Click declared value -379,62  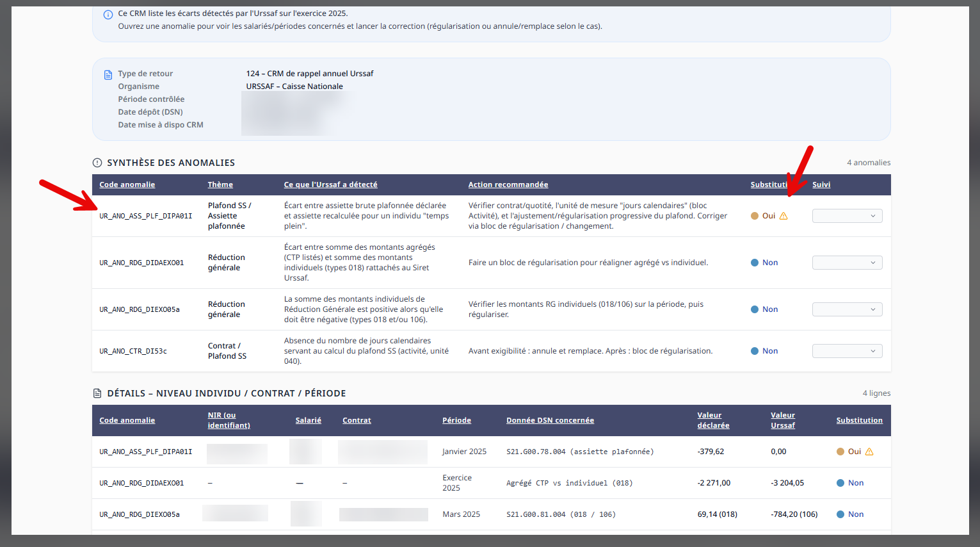point(711,452)
